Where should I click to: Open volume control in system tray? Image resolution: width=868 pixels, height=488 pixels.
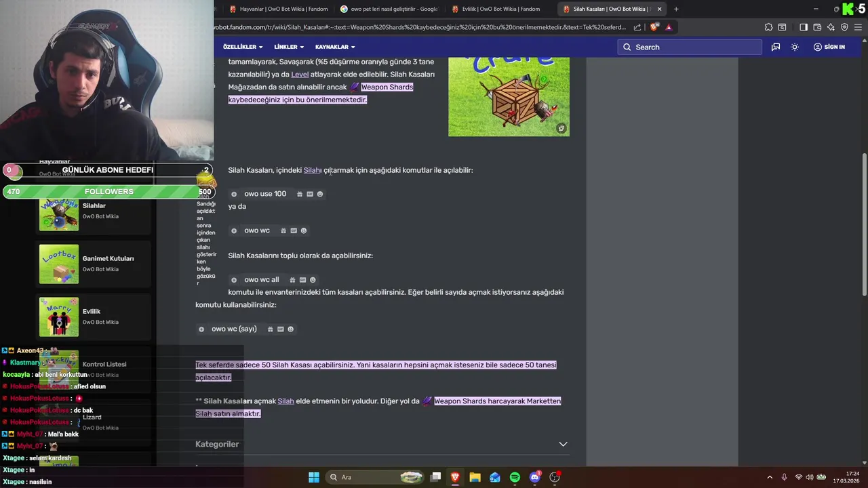click(x=809, y=477)
